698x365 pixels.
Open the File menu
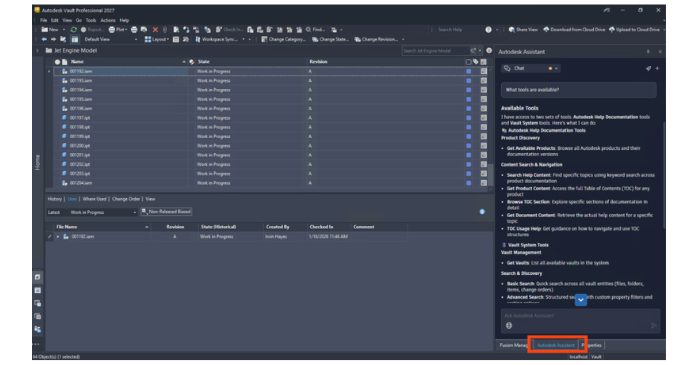pos(44,20)
